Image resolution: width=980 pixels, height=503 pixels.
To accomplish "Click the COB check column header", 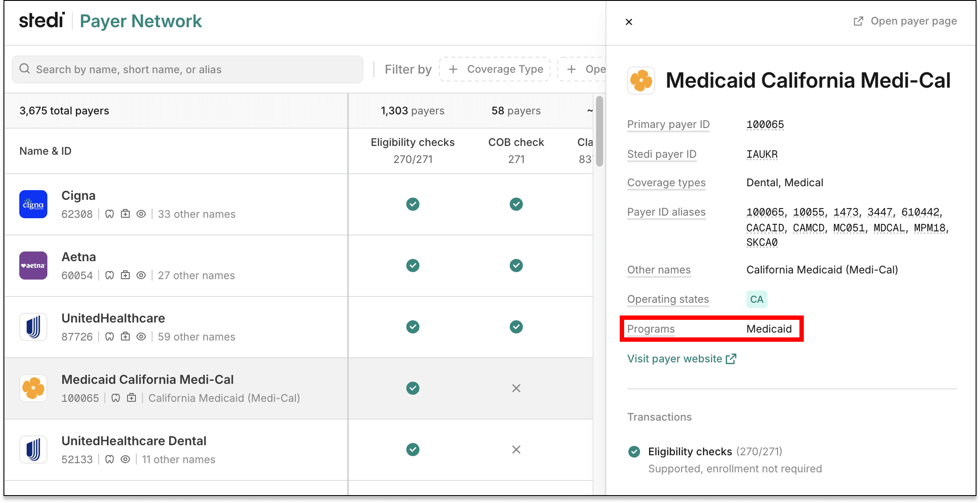I will (516, 150).
